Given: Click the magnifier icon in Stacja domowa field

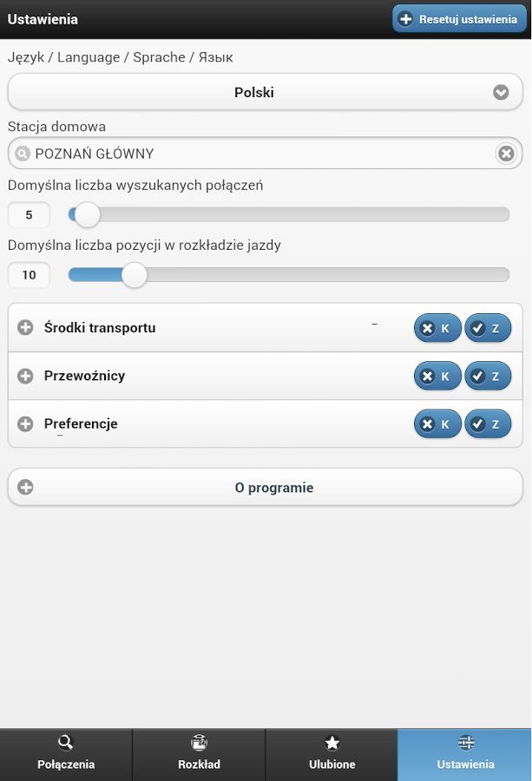Looking at the screenshot, I should (x=22, y=154).
